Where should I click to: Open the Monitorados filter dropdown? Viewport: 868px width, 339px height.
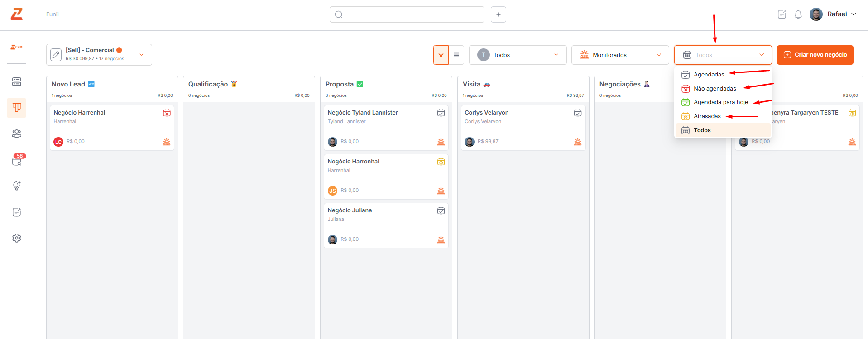tap(620, 55)
